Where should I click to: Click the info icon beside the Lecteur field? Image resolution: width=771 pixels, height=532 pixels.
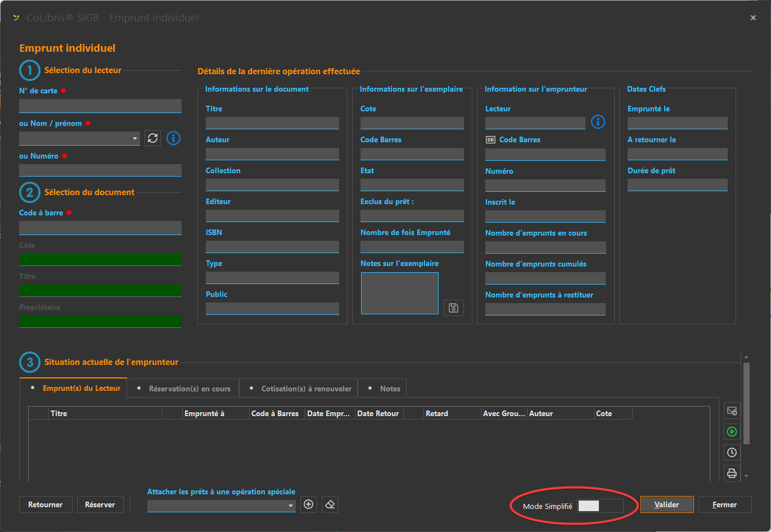pos(598,122)
